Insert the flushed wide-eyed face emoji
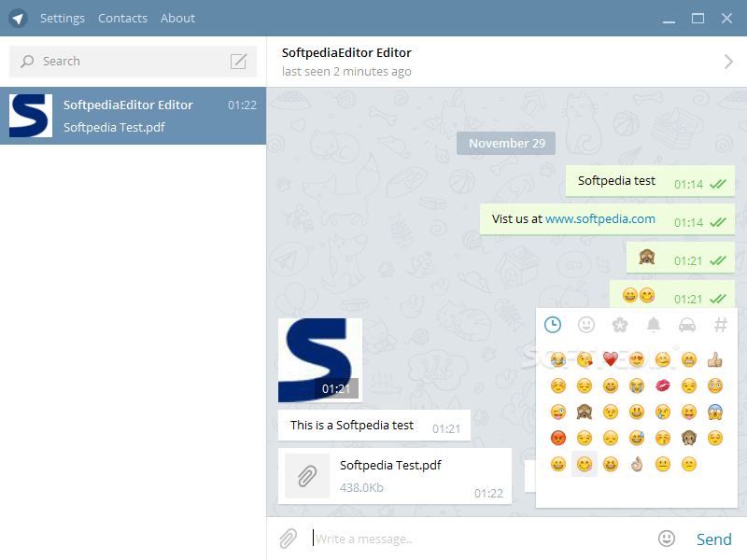747x560 pixels. click(715, 385)
